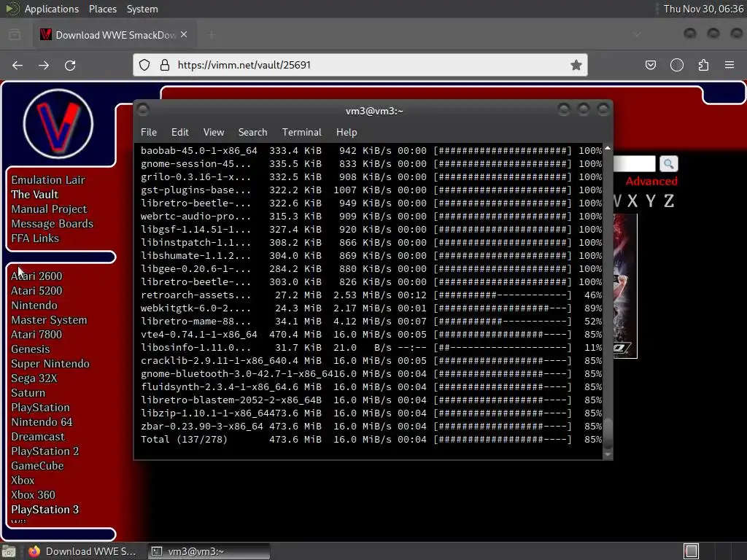This screenshot has height=560, width=747.
Task: Open the Applications menu in the top panel
Action: pos(52,9)
